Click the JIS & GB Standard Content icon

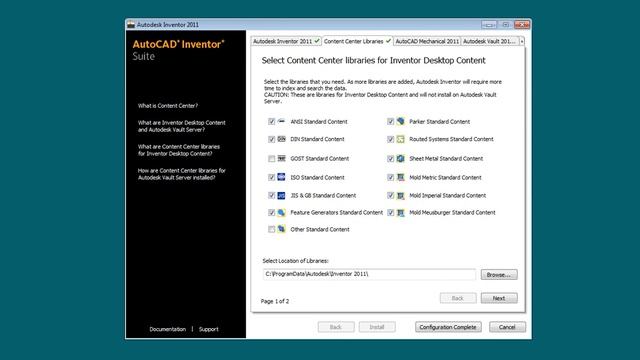pos(281,196)
